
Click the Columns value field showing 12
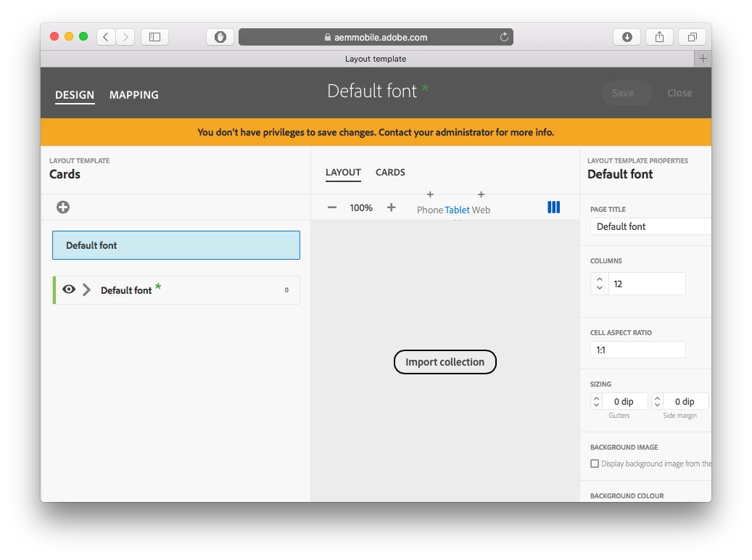click(x=647, y=284)
